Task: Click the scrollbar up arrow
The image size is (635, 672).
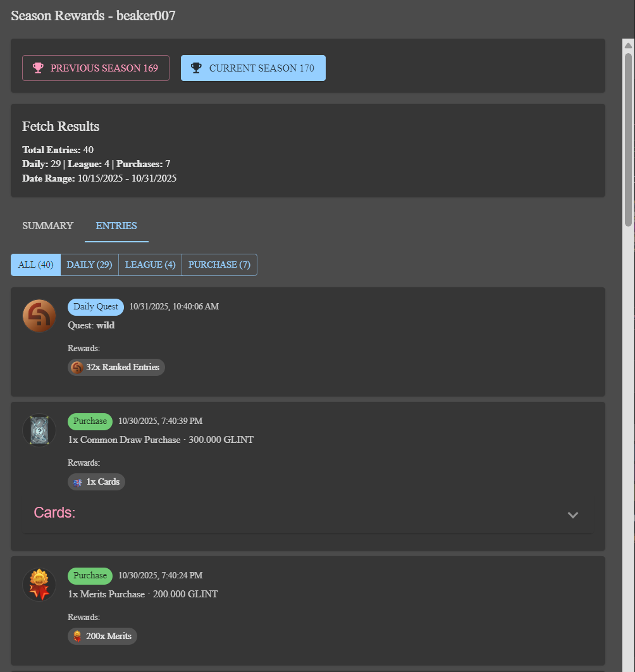Action: point(628,46)
